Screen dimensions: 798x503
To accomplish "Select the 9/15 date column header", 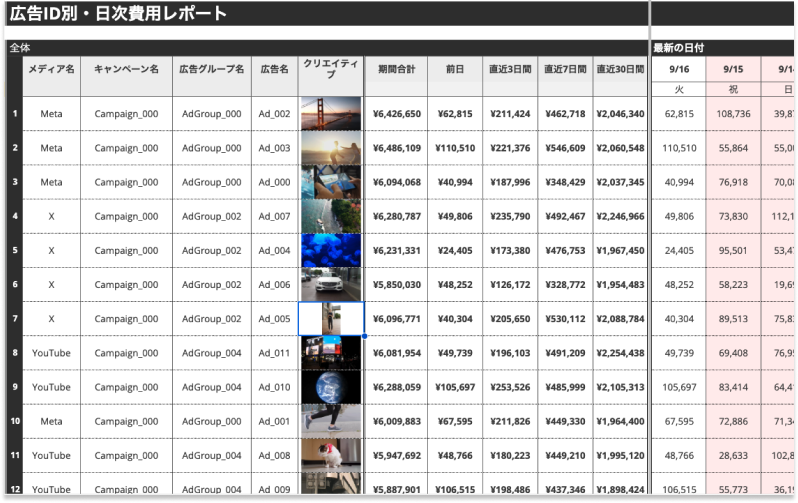I will (x=733, y=70).
